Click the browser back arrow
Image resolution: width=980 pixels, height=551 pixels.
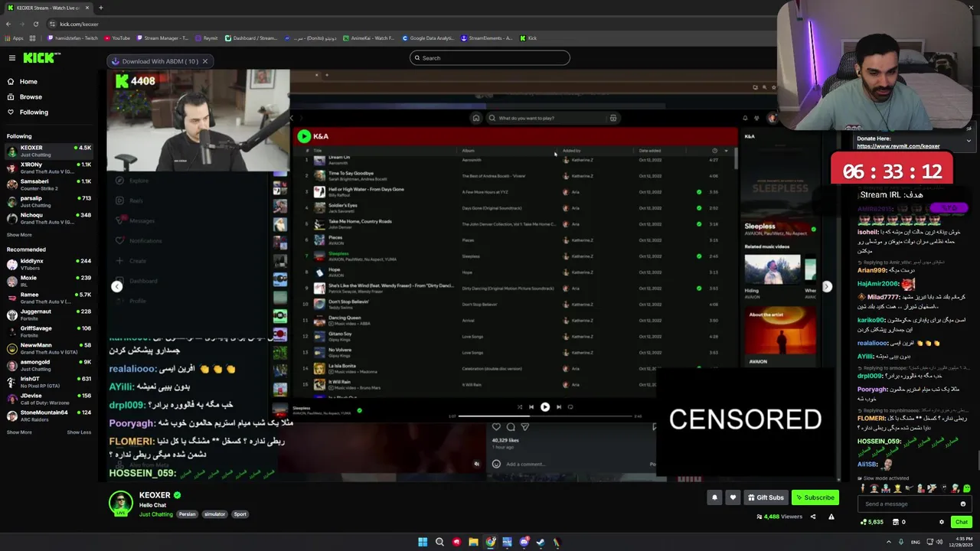pos(8,24)
